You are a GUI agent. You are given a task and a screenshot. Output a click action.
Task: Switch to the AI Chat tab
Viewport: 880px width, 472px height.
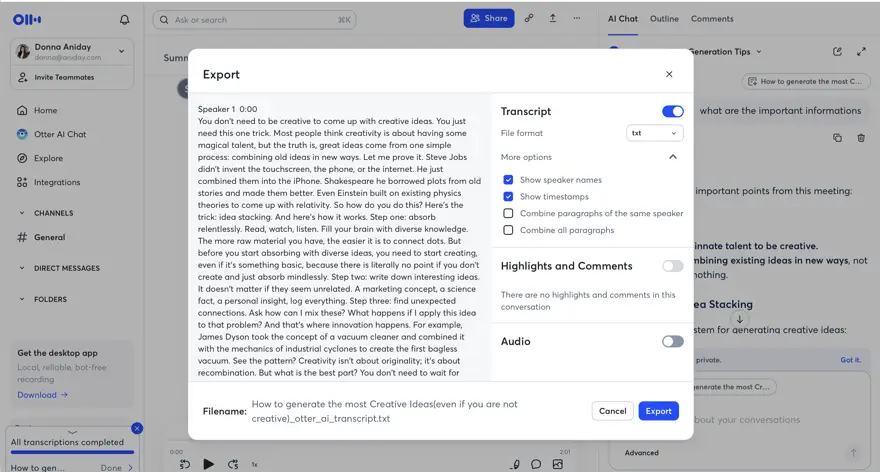tap(622, 19)
